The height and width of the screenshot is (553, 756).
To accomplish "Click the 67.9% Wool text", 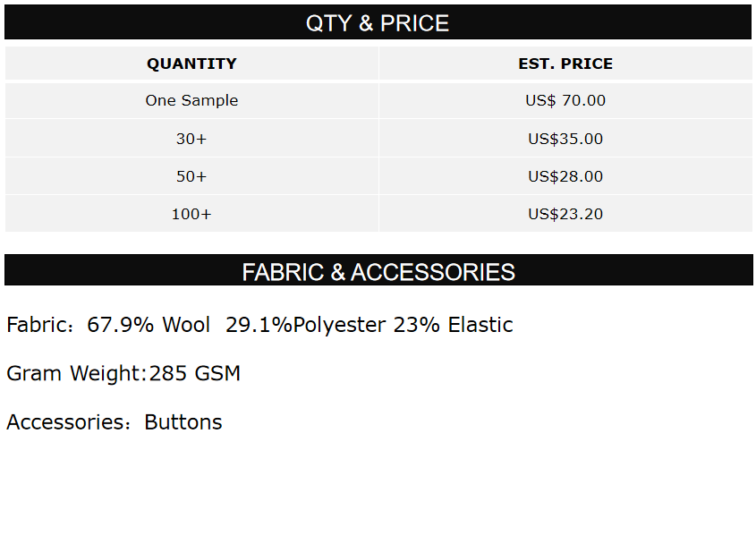I will [149, 325].
